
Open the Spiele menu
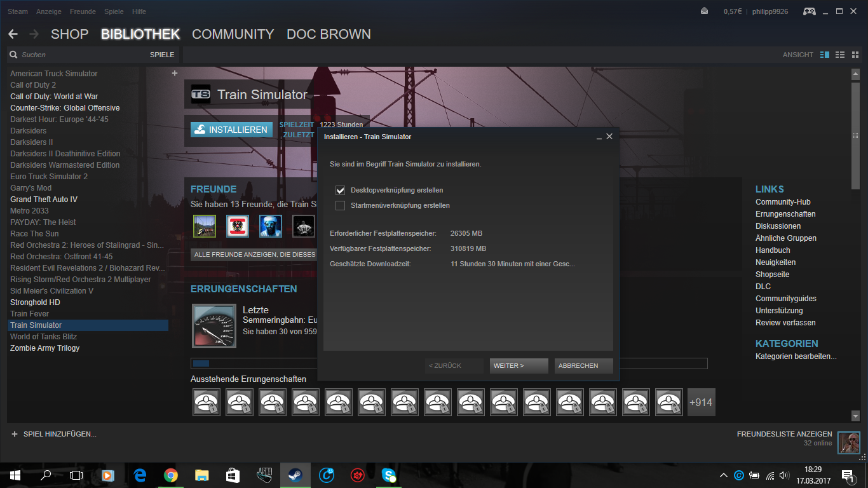click(114, 11)
